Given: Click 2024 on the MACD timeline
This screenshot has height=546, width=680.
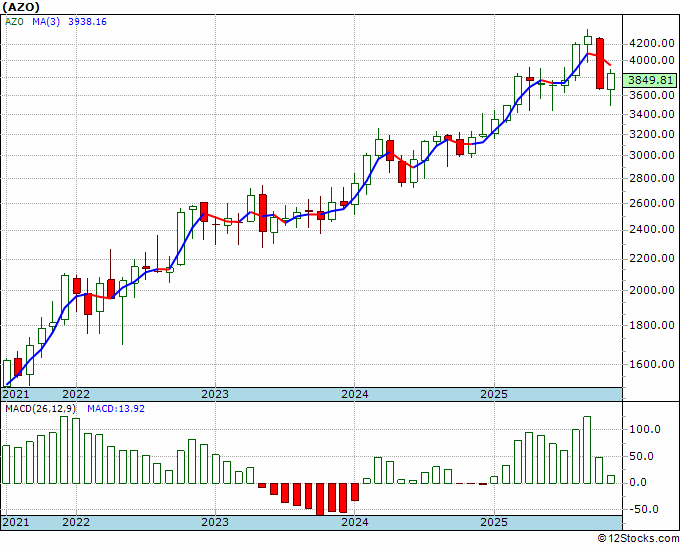Looking at the screenshot, I should click(355, 522).
